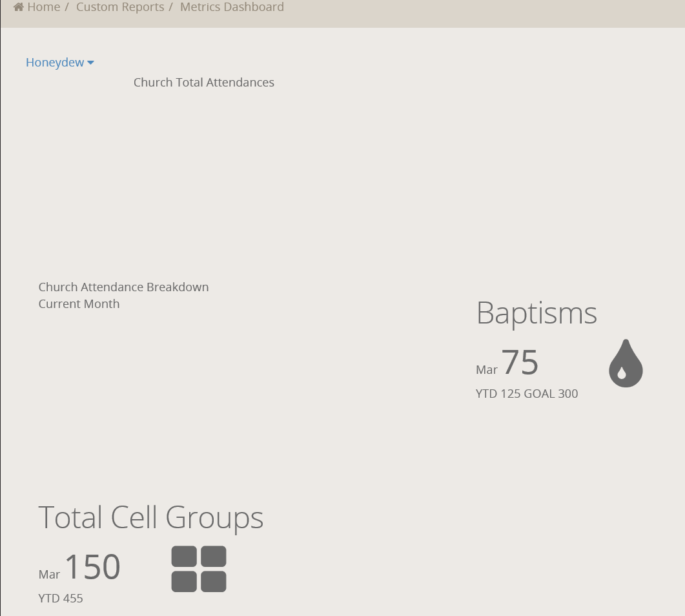Open the Honeydew campus dropdown

tap(55, 63)
